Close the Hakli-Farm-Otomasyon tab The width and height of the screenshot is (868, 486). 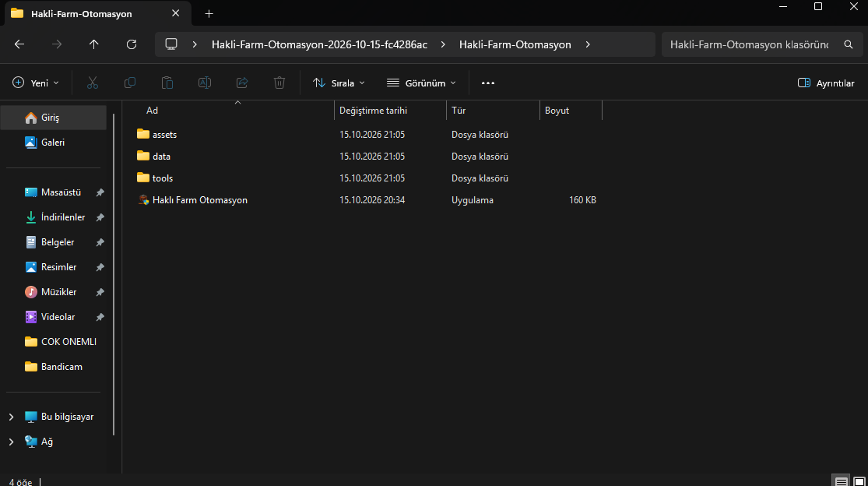click(x=175, y=13)
